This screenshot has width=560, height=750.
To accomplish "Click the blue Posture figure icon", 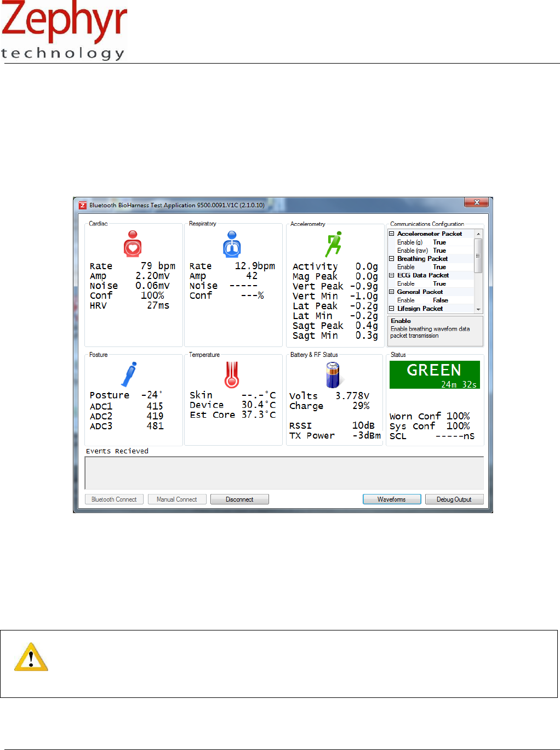I will click(129, 374).
